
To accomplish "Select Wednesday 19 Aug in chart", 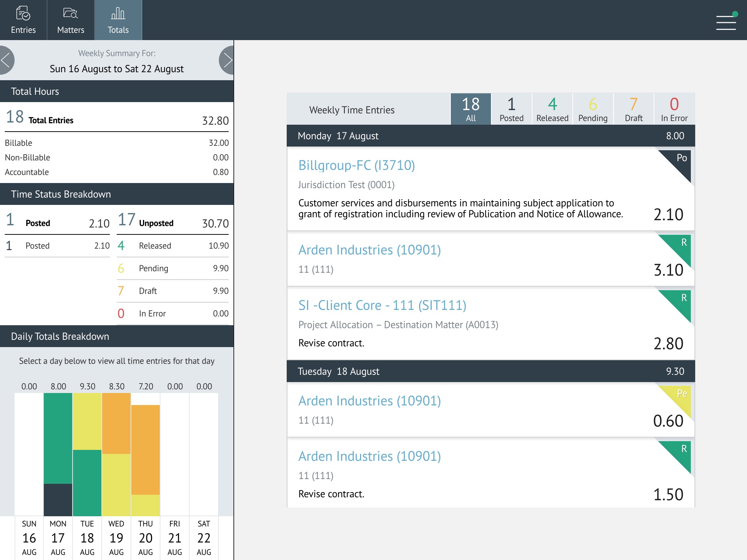I will (116, 538).
